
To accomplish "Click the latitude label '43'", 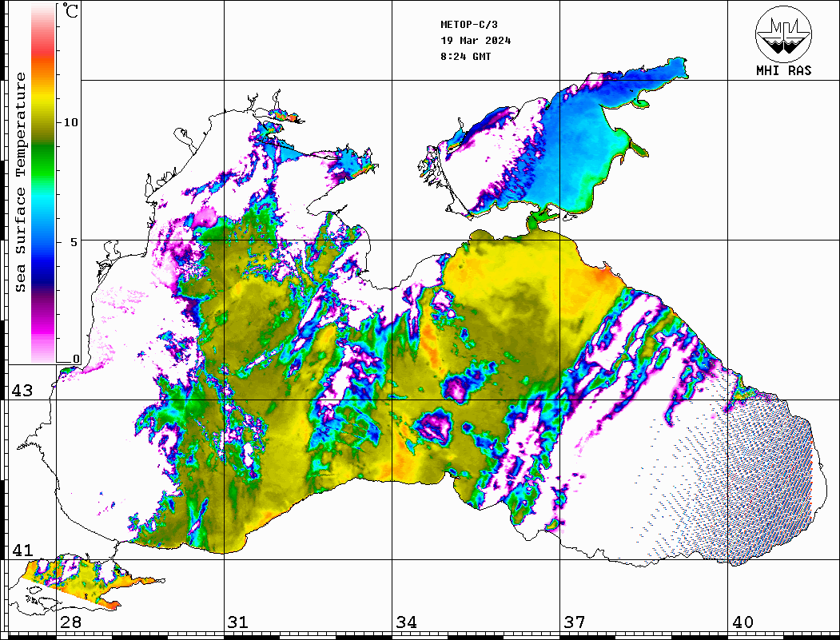I will (22, 391).
